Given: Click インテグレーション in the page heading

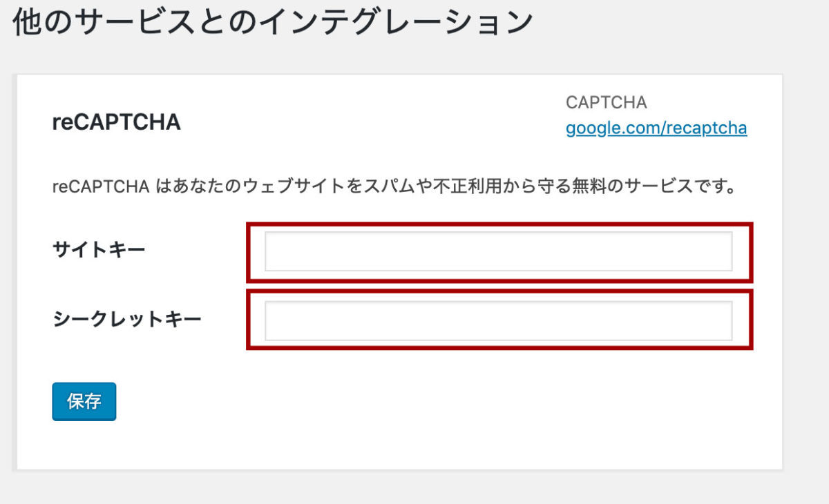Looking at the screenshot, I should pos(397,23).
